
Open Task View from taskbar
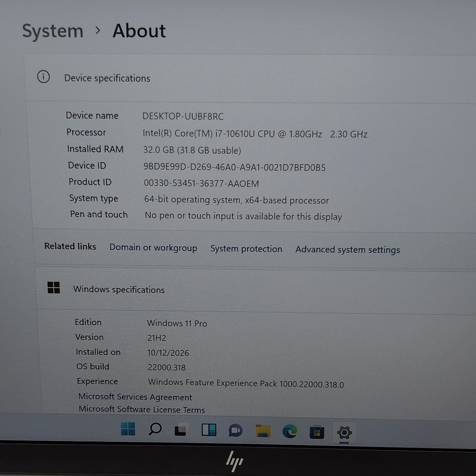(x=180, y=430)
